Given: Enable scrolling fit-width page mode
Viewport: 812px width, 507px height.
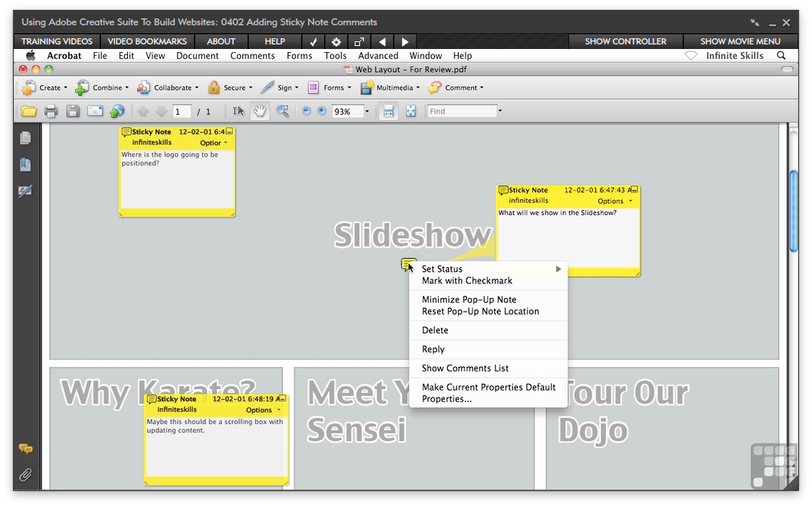Looking at the screenshot, I should pos(388,111).
